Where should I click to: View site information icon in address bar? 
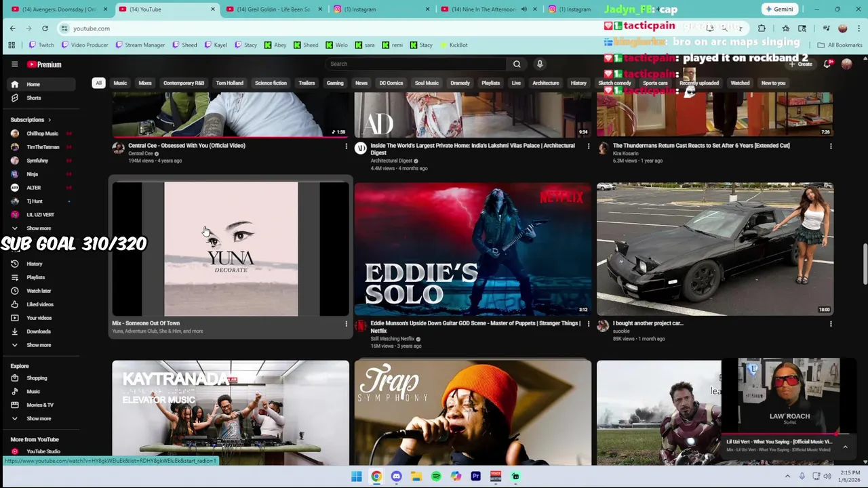tap(64, 28)
